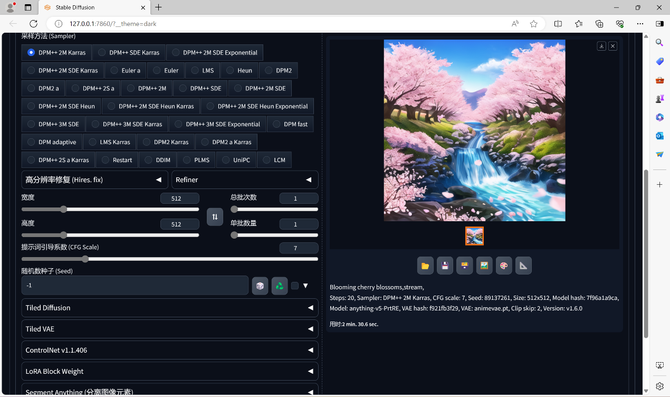Select the UniPC sampler
This screenshot has width=670, height=397.
(236, 160)
